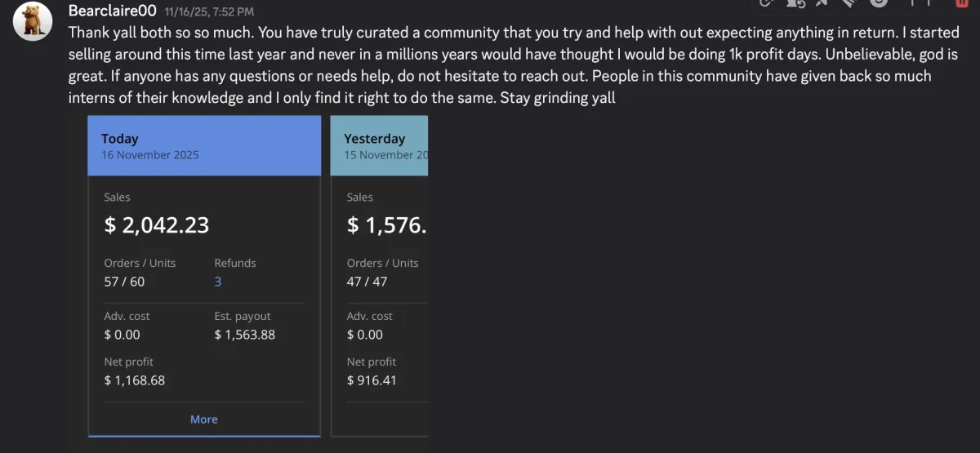
Task: Click the blue Refunds count 3
Action: (218, 282)
